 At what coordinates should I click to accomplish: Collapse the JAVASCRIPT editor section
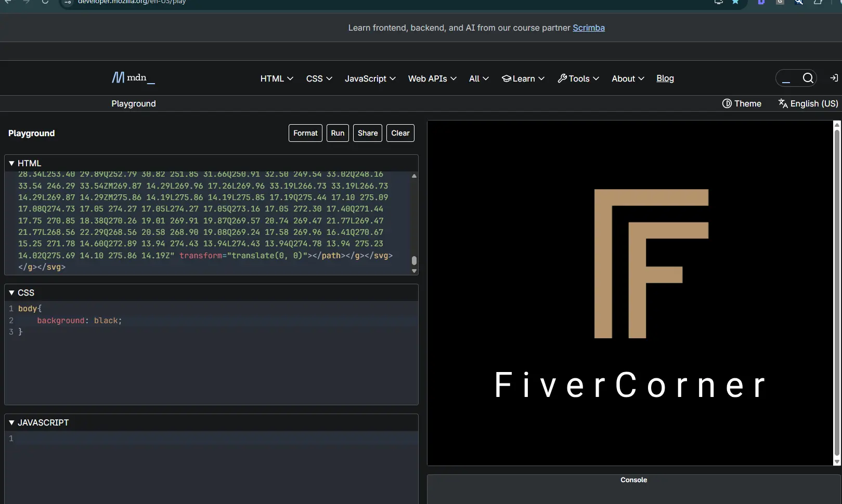pyautogui.click(x=38, y=422)
